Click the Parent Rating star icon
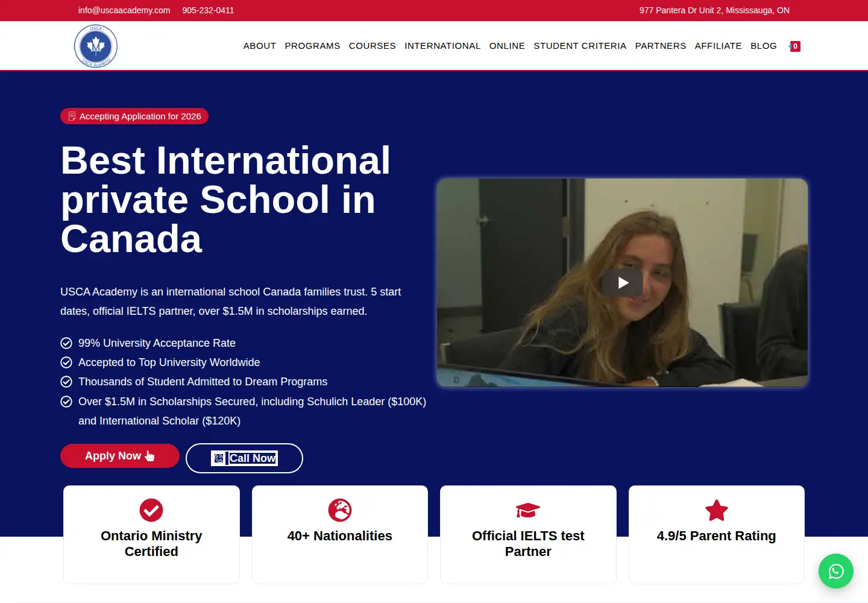Image resolution: width=868 pixels, height=603 pixels. [x=717, y=510]
